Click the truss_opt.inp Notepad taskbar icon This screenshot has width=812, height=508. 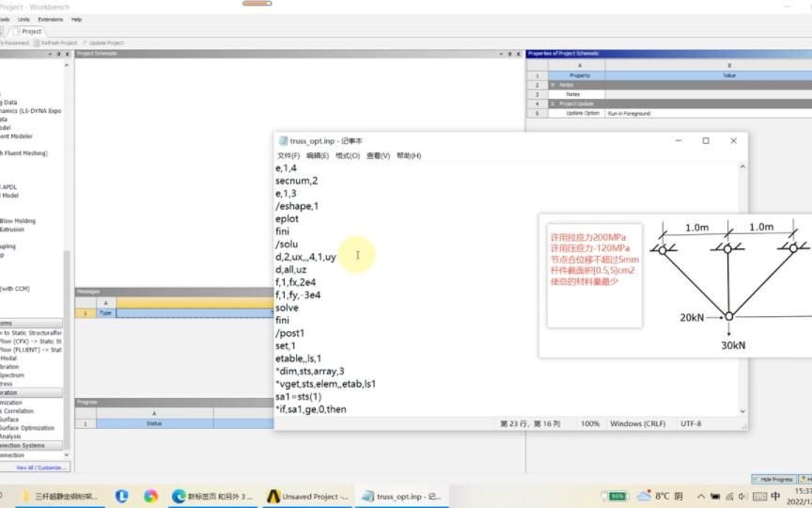point(368,496)
